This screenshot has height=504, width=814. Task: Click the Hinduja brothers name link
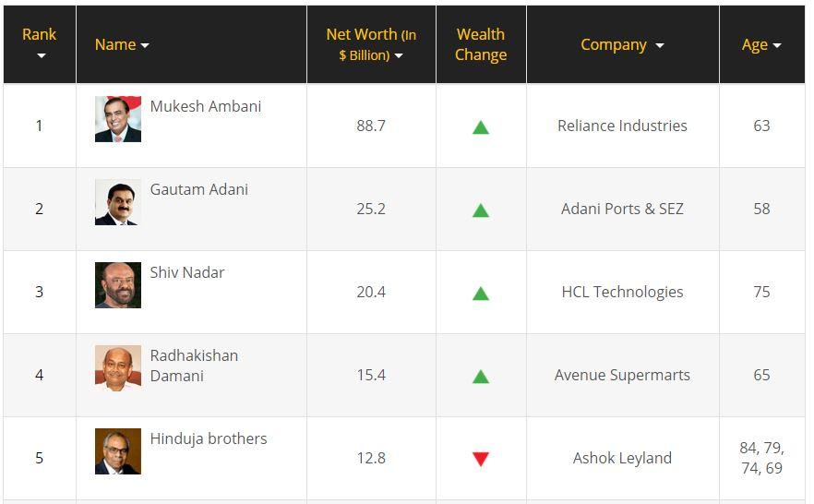[x=209, y=438]
